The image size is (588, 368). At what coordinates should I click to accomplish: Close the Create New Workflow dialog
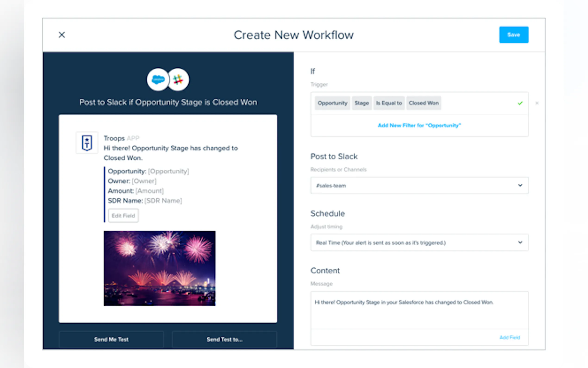pyautogui.click(x=62, y=35)
